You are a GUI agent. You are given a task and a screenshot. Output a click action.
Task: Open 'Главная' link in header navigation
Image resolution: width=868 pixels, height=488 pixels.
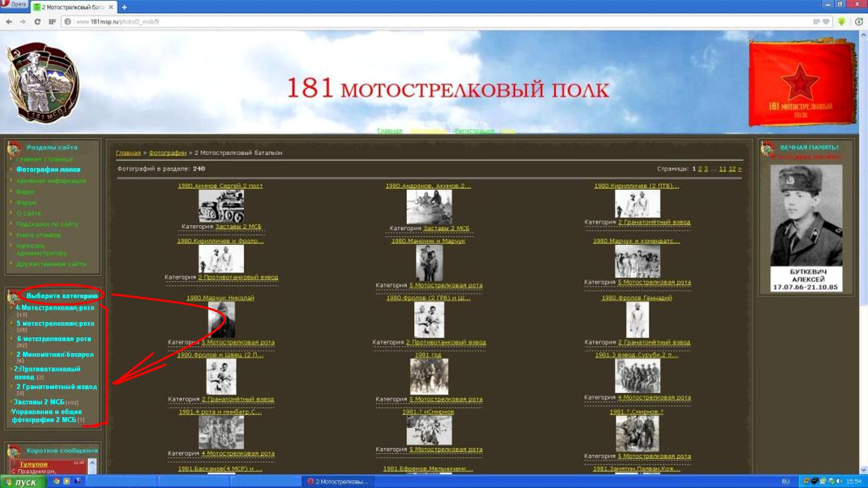(x=390, y=131)
